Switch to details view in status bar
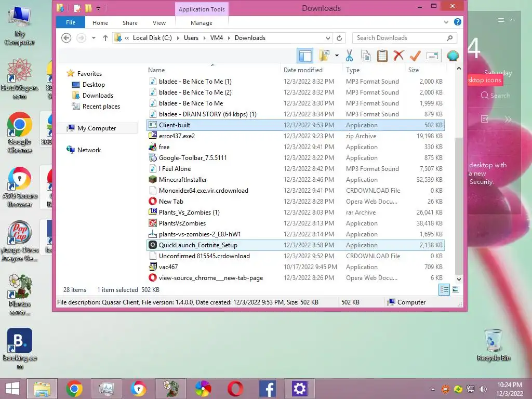The image size is (532, 399). coord(444,289)
